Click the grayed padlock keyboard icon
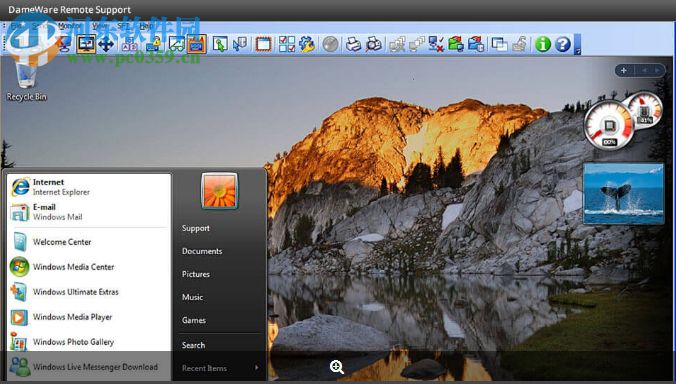 pyautogui.click(x=519, y=44)
